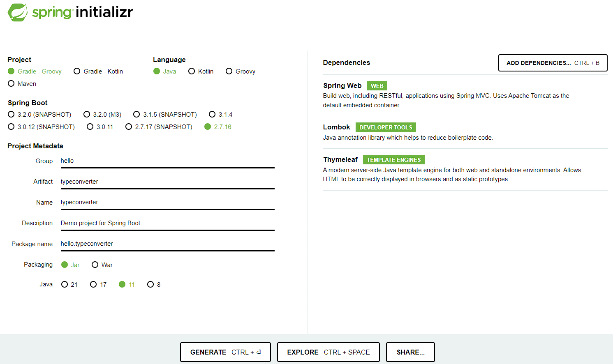Click the Spring Web dependency title
Viewport: 613px width, 364px height.
tap(342, 85)
